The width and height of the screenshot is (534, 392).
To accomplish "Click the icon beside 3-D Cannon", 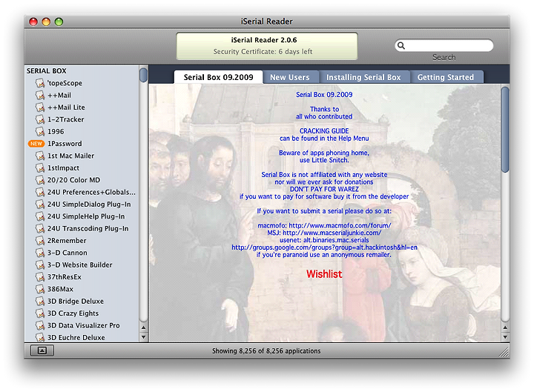I will (40, 253).
